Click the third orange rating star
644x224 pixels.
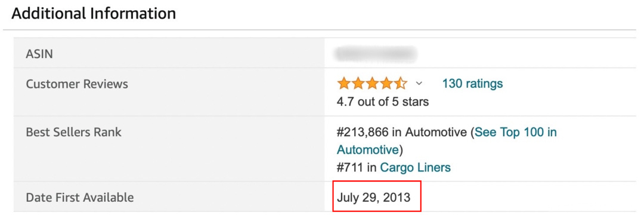[x=372, y=84]
